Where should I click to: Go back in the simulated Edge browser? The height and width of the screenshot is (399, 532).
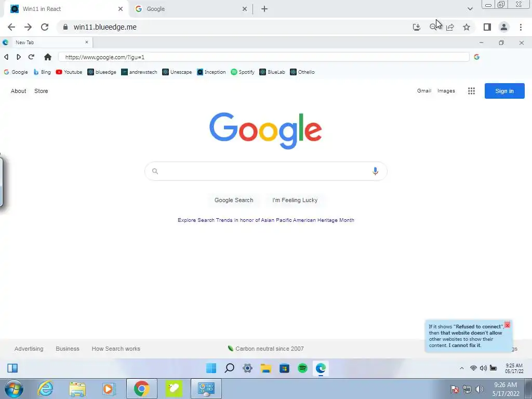pos(6,57)
